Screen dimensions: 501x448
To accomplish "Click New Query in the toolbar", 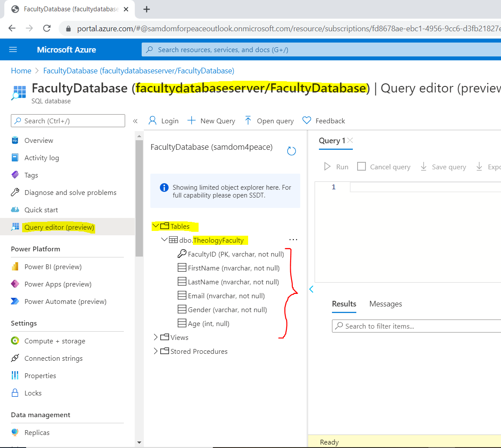I will click(x=211, y=121).
